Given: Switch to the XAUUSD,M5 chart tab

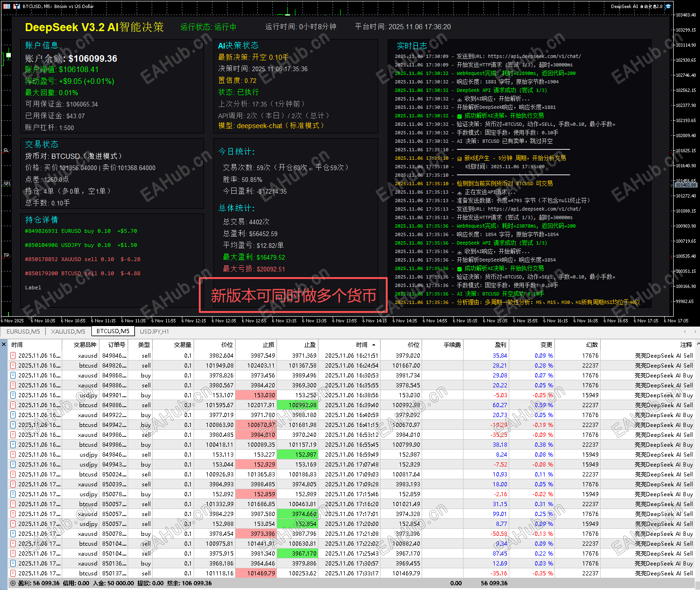Looking at the screenshot, I should coord(68,331).
